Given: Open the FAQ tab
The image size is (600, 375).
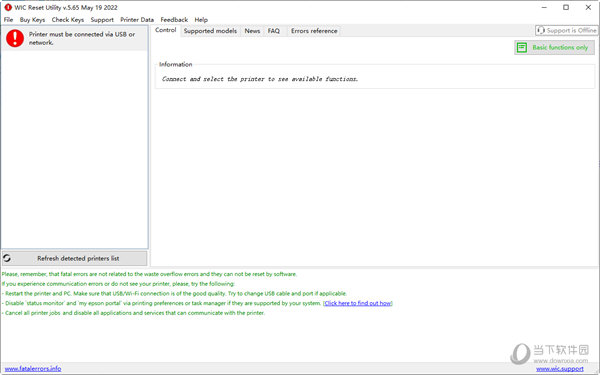Looking at the screenshot, I should tap(274, 31).
